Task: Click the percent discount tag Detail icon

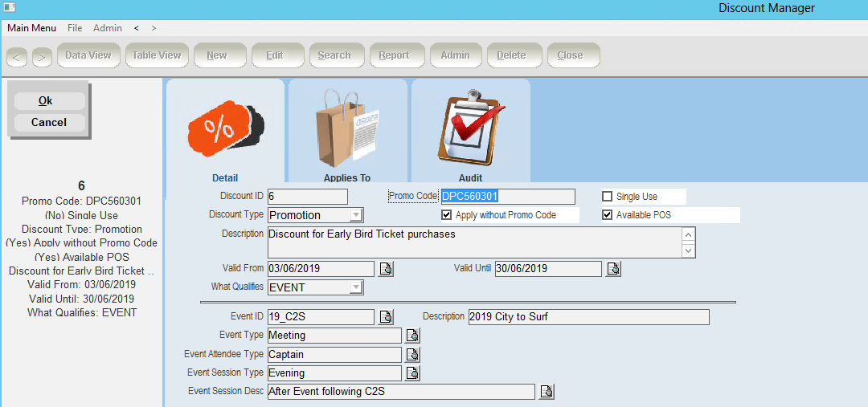Action: point(226,128)
